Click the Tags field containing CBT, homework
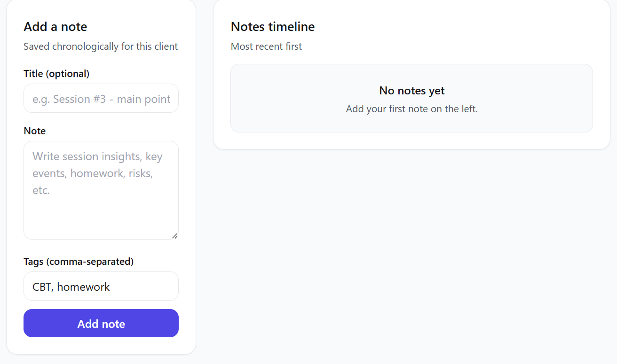The width and height of the screenshot is (617, 364). pyautogui.click(x=101, y=287)
